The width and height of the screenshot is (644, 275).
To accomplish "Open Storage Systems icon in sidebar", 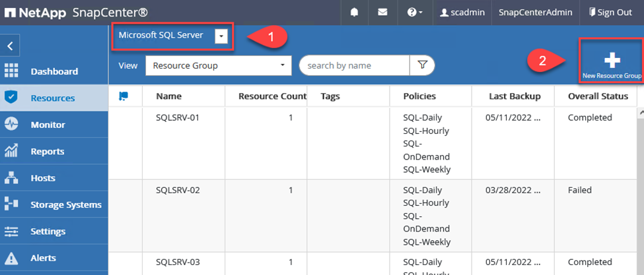I will pyautogui.click(x=11, y=204).
